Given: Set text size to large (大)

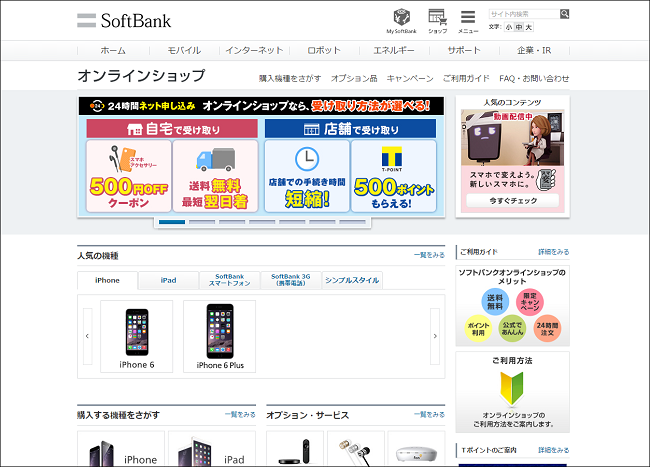Looking at the screenshot, I should pyautogui.click(x=529, y=27).
